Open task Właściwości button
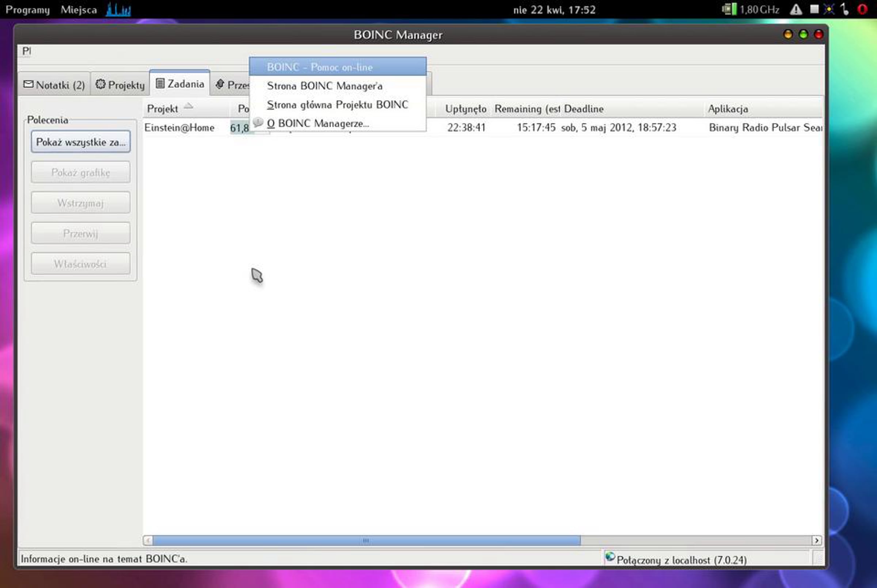The height and width of the screenshot is (588, 877). pyautogui.click(x=81, y=264)
